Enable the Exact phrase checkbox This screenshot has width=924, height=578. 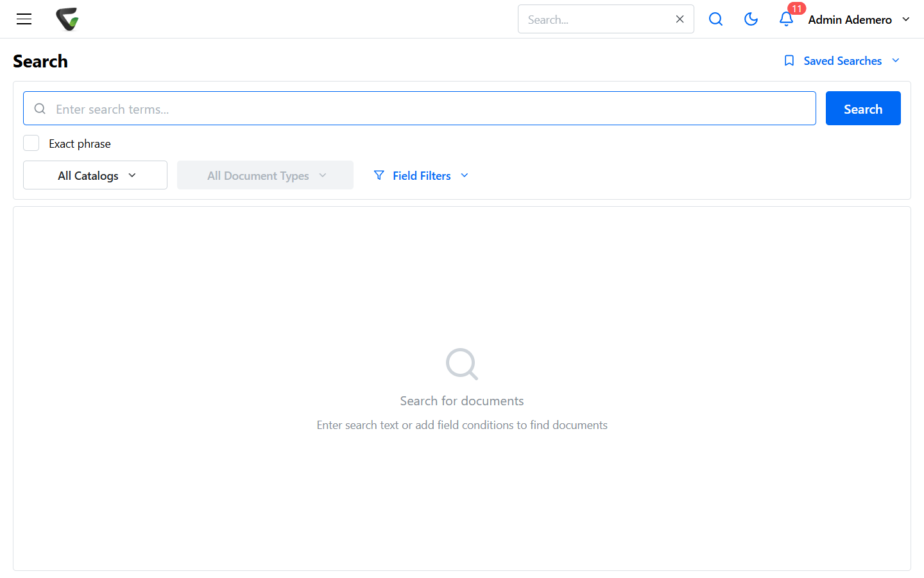point(31,143)
